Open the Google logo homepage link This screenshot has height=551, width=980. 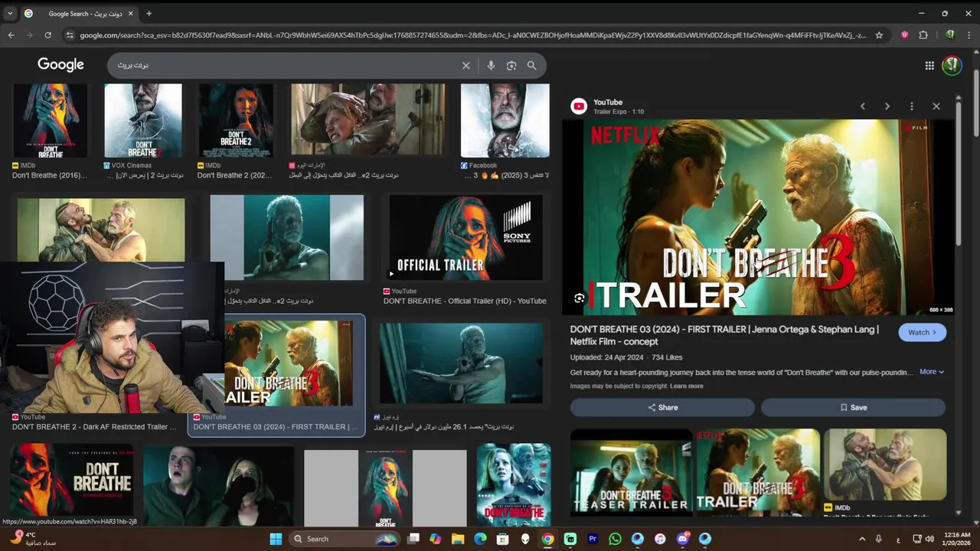(60, 65)
